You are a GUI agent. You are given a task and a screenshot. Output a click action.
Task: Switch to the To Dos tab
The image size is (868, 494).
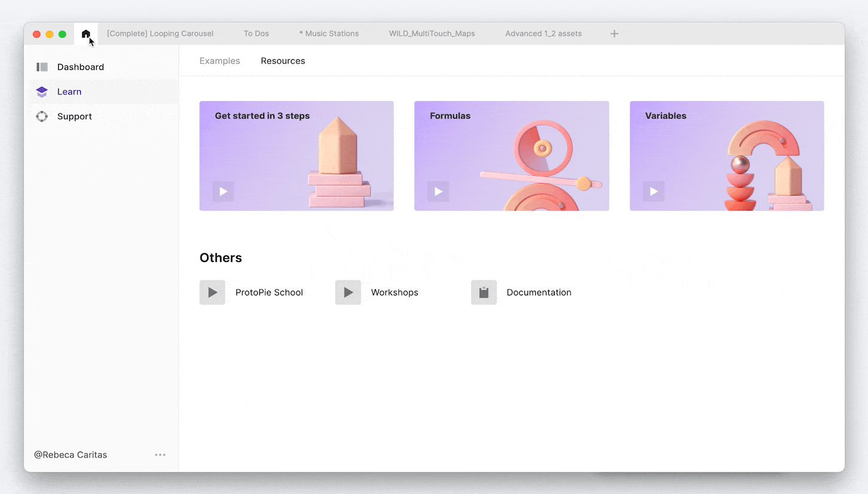click(x=256, y=33)
